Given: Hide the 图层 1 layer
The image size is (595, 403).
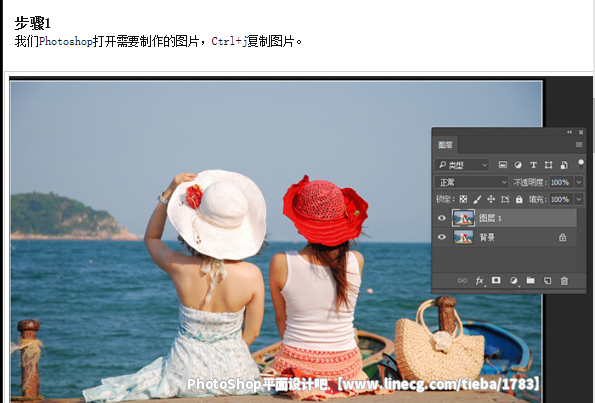Looking at the screenshot, I should (x=441, y=218).
